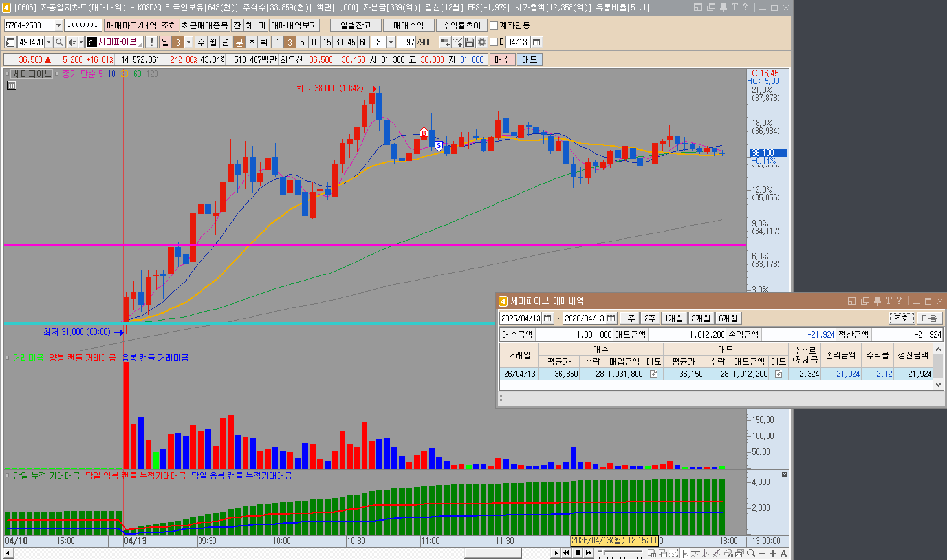Click the blue 매도 sell button

529,59
